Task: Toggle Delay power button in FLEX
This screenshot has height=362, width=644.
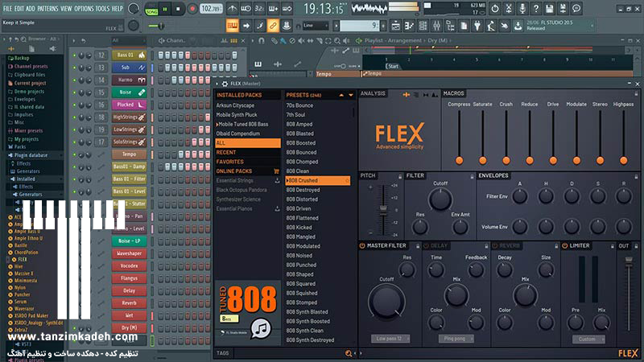Action: (x=426, y=245)
